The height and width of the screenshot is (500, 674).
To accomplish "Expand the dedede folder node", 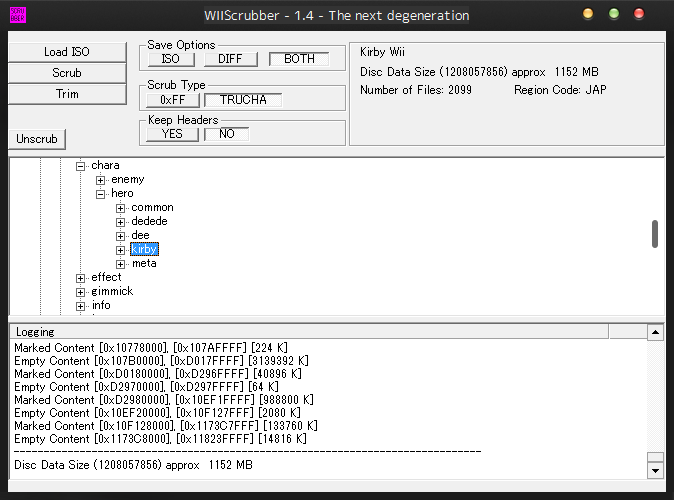I will click(120, 222).
